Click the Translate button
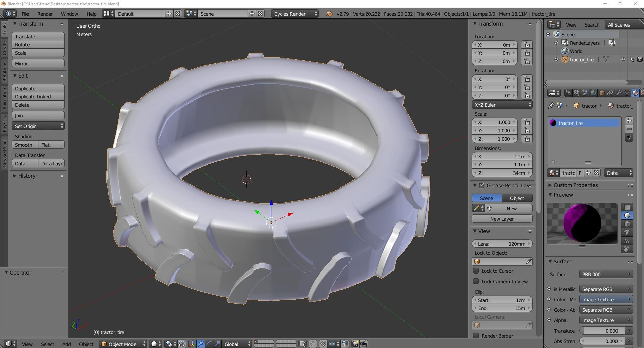 pos(38,36)
